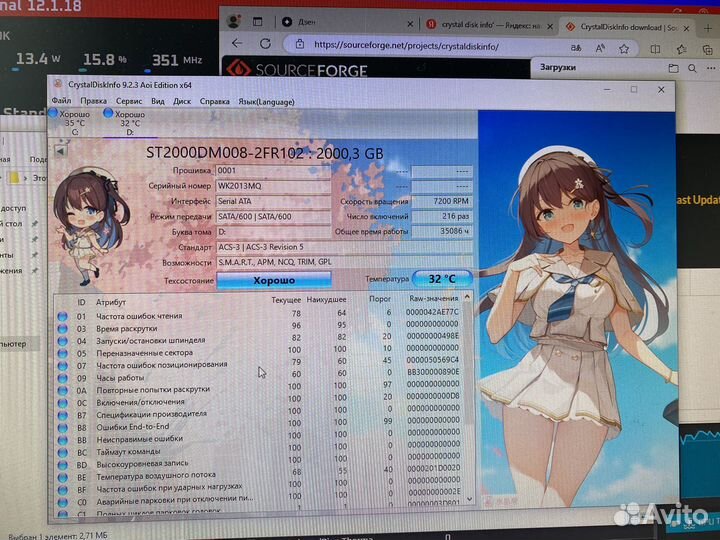Open the Справка menu
This screenshot has height=540, width=720.
(x=215, y=101)
